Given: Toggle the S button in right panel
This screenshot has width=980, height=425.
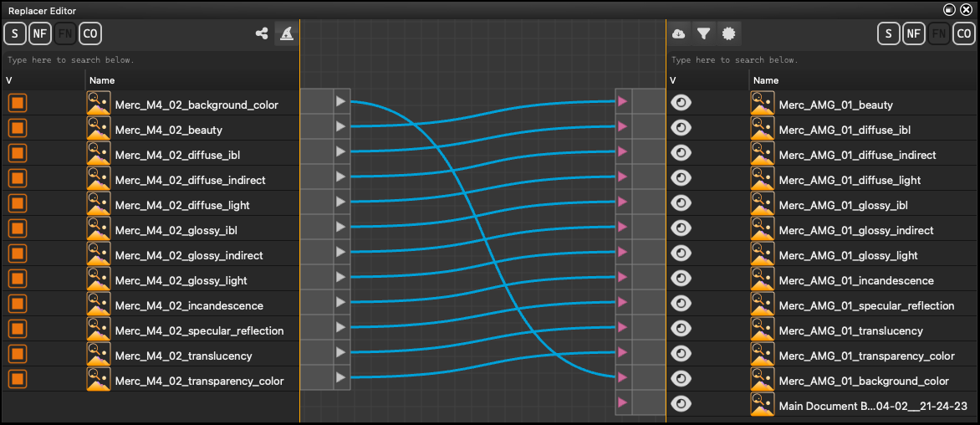Looking at the screenshot, I should pos(889,33).
